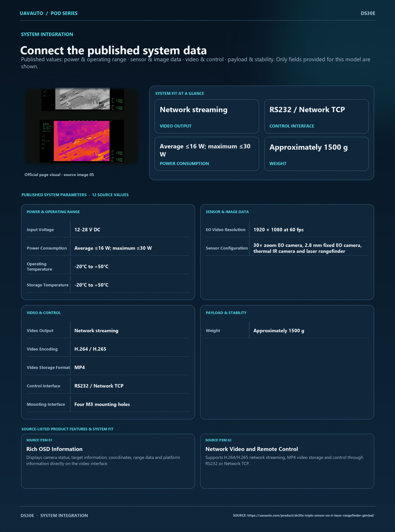This screenshot has width=395, height=532.
Task: Open the POD SERIES breadcrumb
Action: pos(64,13)
